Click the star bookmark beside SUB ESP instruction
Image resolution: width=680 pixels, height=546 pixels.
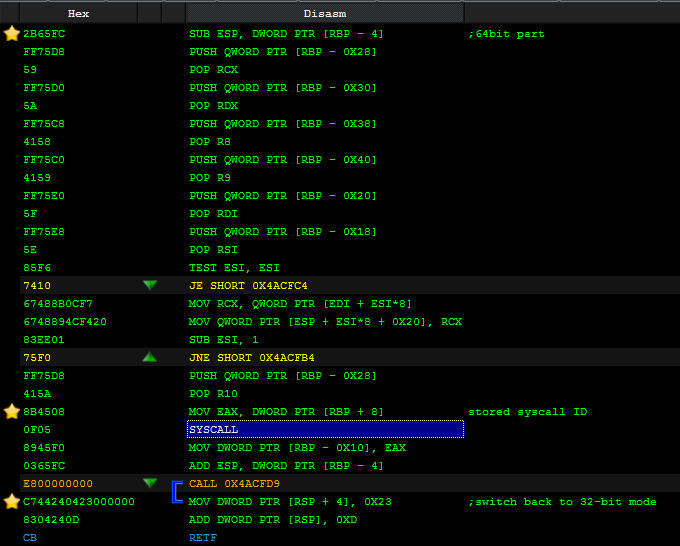(12, 33)
